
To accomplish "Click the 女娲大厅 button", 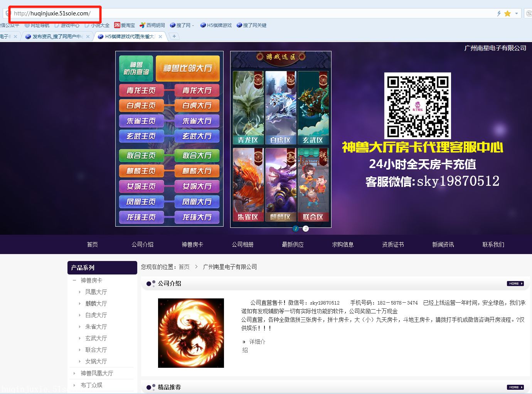I will click(x=197, y=186).
